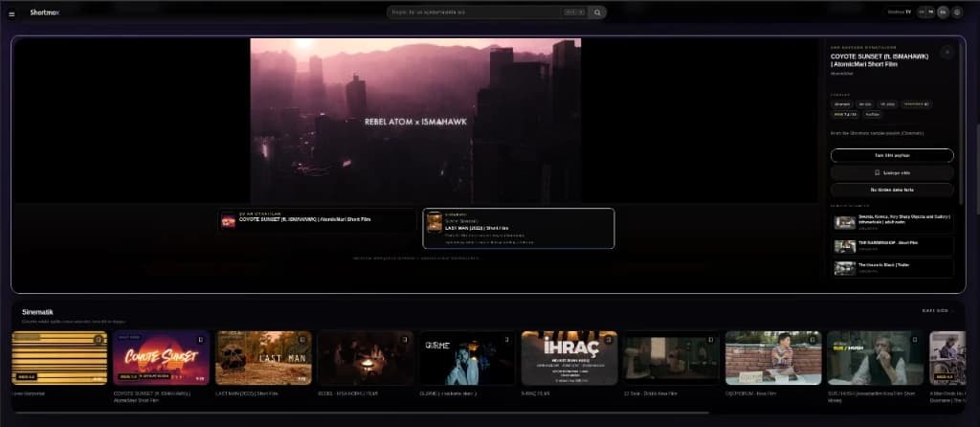
Task: Open the COYOTE SUNSET carousel thumbnail
Action: click(161, 358)
